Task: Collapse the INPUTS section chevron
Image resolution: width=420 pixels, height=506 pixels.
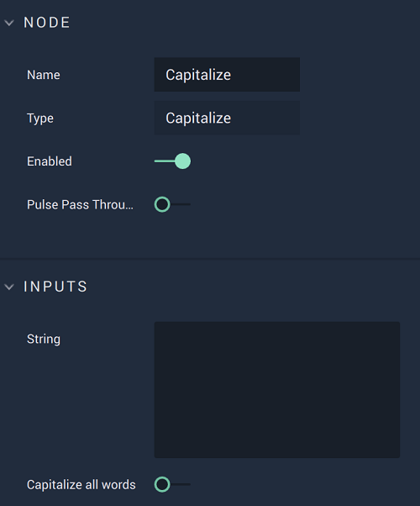Action: 9,287
